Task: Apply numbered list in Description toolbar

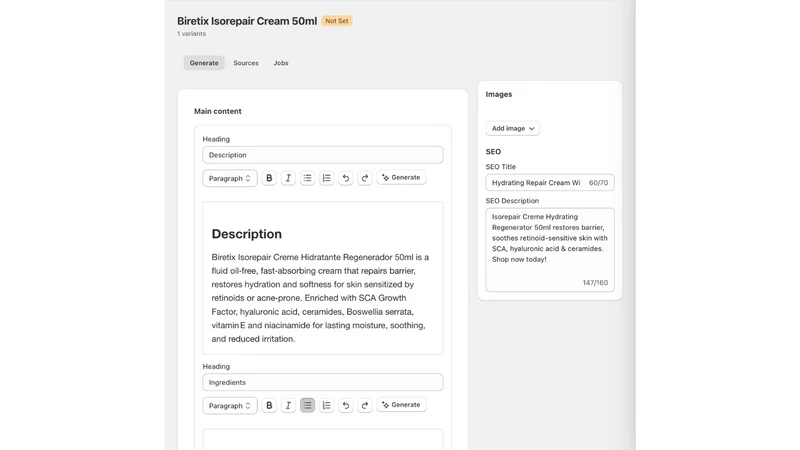Action: tap(327, 178)
